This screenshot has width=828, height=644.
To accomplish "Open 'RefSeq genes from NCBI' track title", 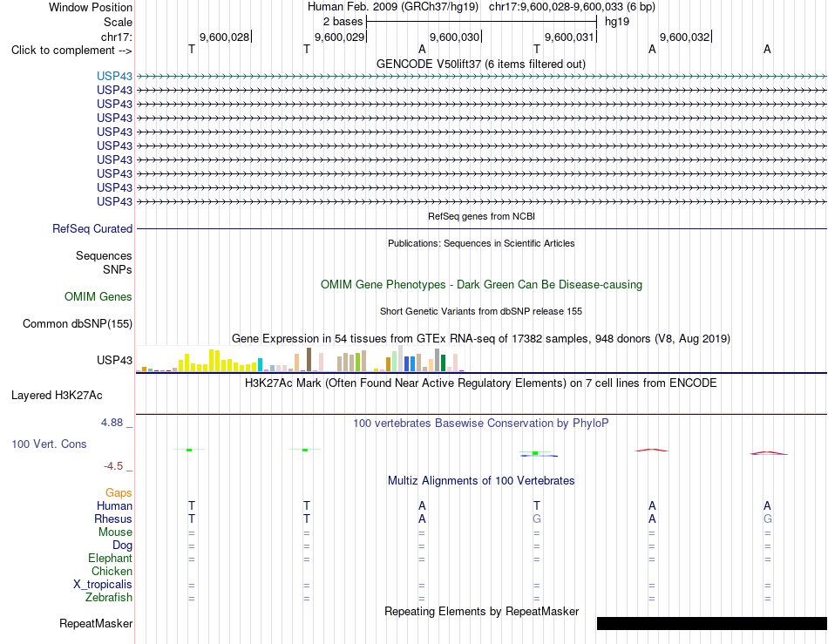I will coord(481,216).
